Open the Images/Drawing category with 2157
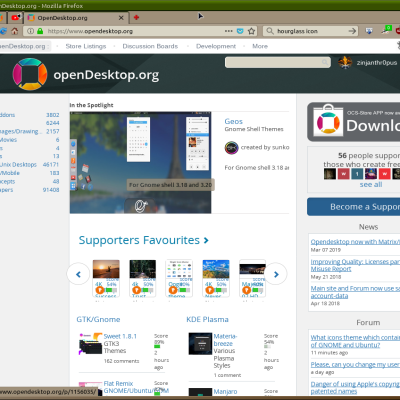 click(21, 131)
